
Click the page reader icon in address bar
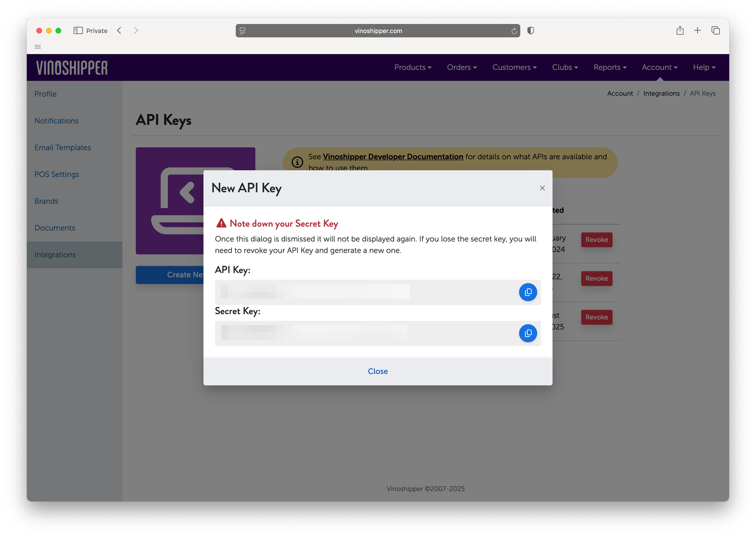click(x=243, y=31)
